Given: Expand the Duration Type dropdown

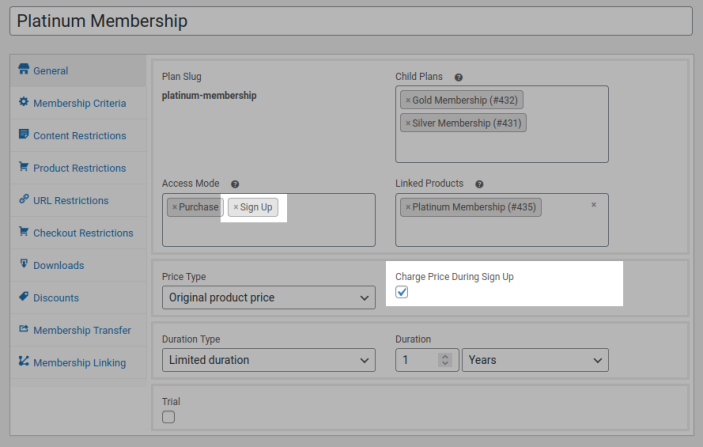Looking at the screenshot, I should coord(268,360).
